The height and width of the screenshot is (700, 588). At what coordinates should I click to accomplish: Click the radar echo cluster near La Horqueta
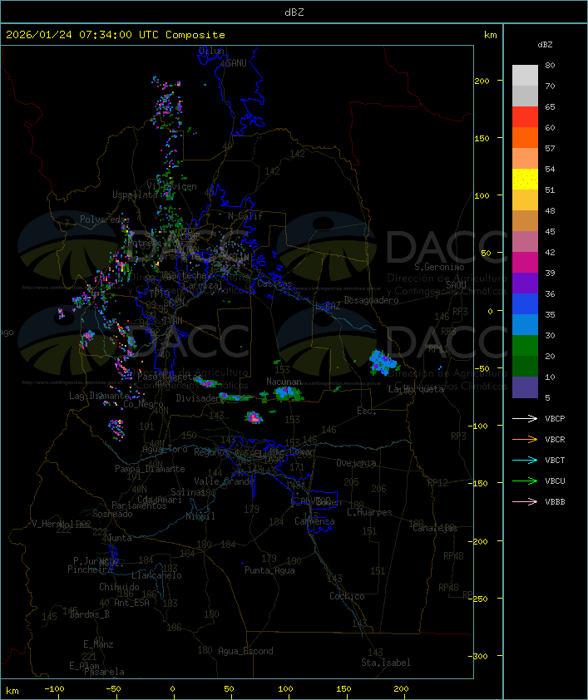tap(384, 361)
